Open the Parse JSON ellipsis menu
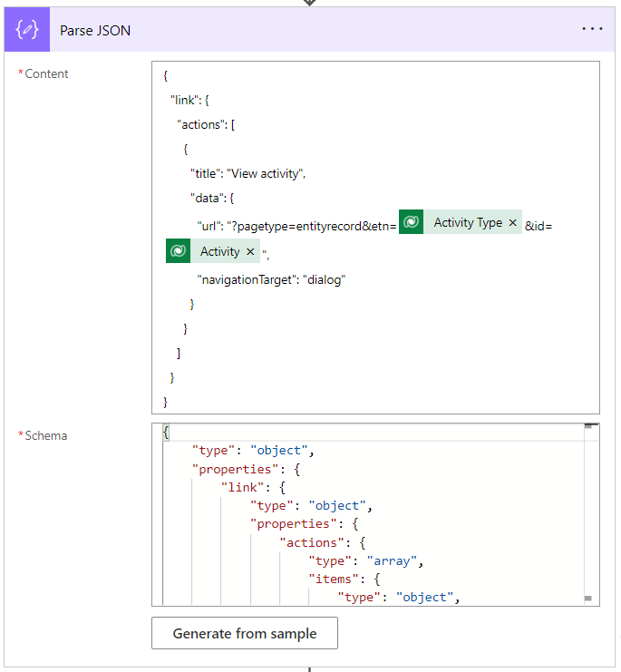This screenshot has width=621, height=672. click(592, 29)
